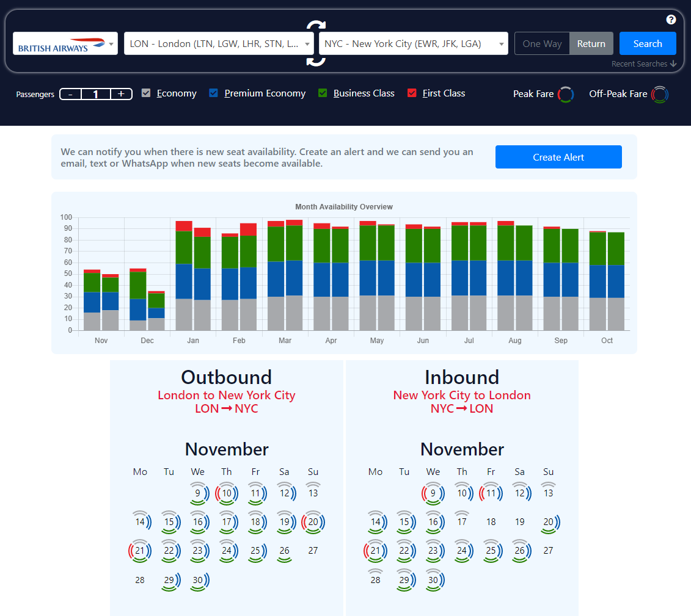This screenshot has height=616, width=691.
Task: Select Outbound November 21 availability ring
Action: coord(140,551)
